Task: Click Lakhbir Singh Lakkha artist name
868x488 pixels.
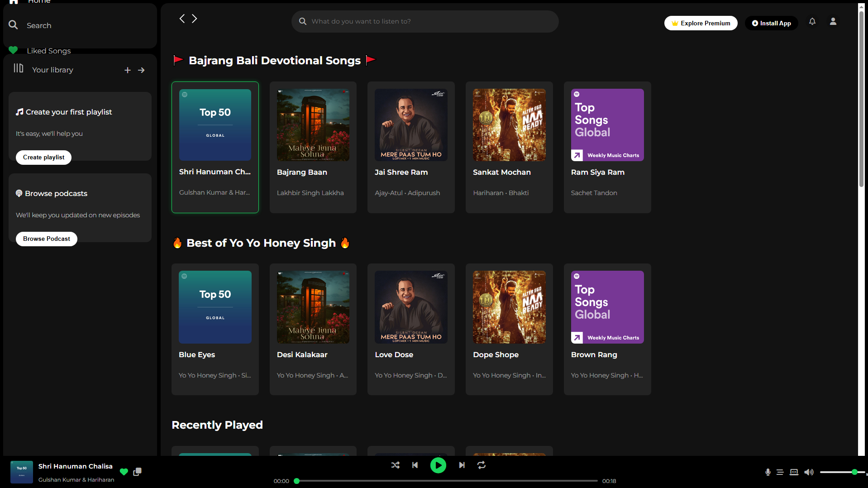Action: pos(310,193)
